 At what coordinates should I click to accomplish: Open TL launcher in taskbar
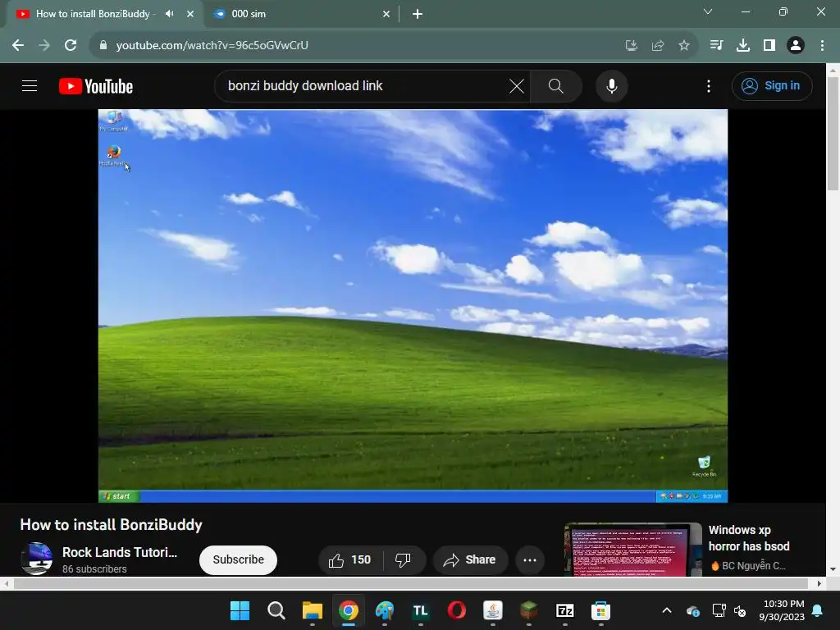click(421, 610)
